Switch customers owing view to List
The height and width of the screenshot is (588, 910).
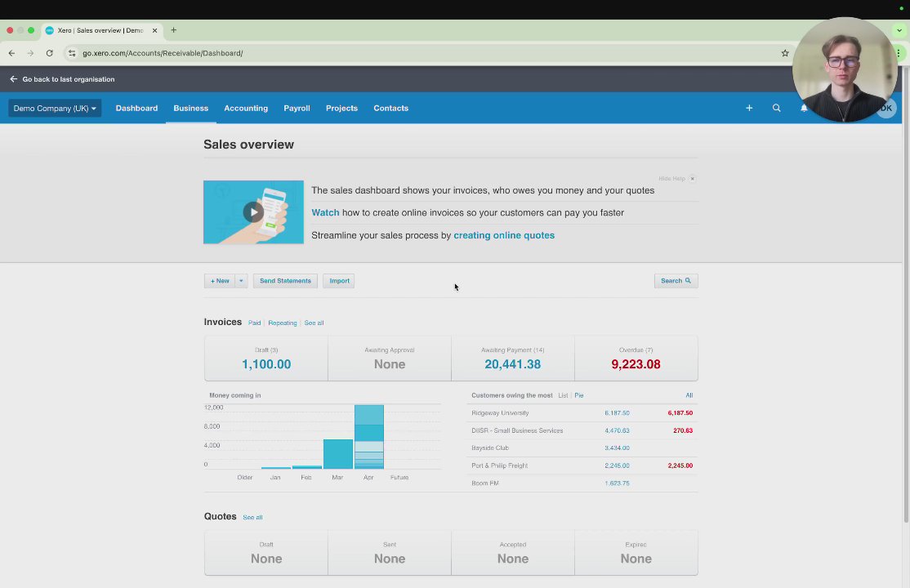pos(563,395)
